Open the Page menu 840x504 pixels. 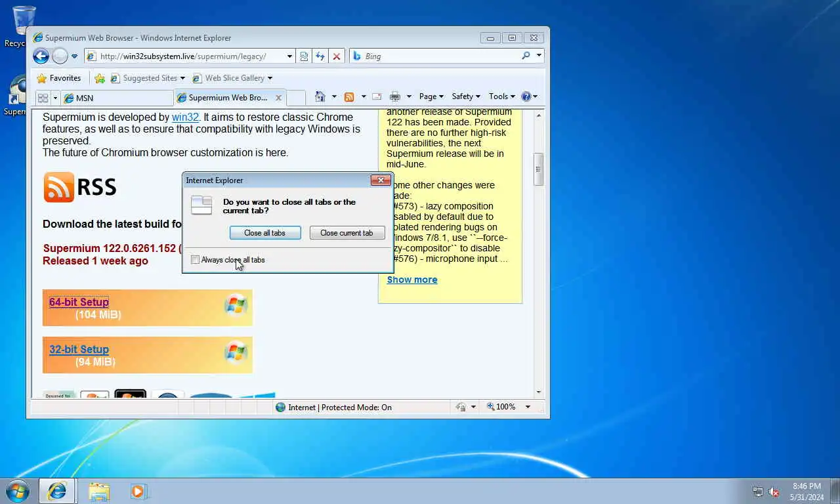click(x=431, y=96)
